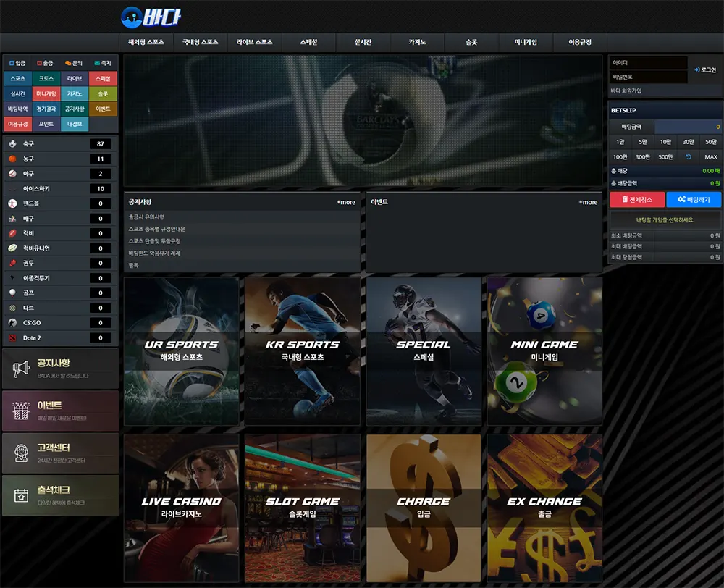Image resolution: width=724 pixels, height=588 pixels.
Task: Open 미니게임 in top navigation
Action: 526,42
